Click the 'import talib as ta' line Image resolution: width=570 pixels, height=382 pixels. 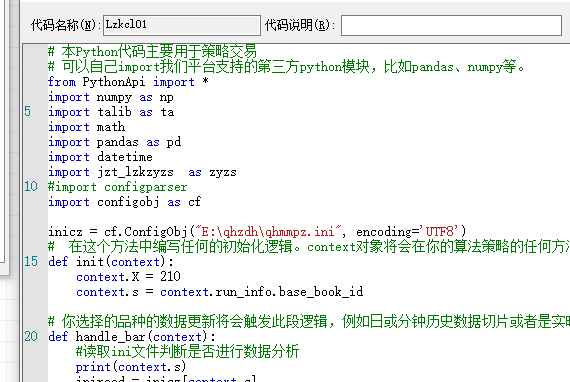[111, 112]
